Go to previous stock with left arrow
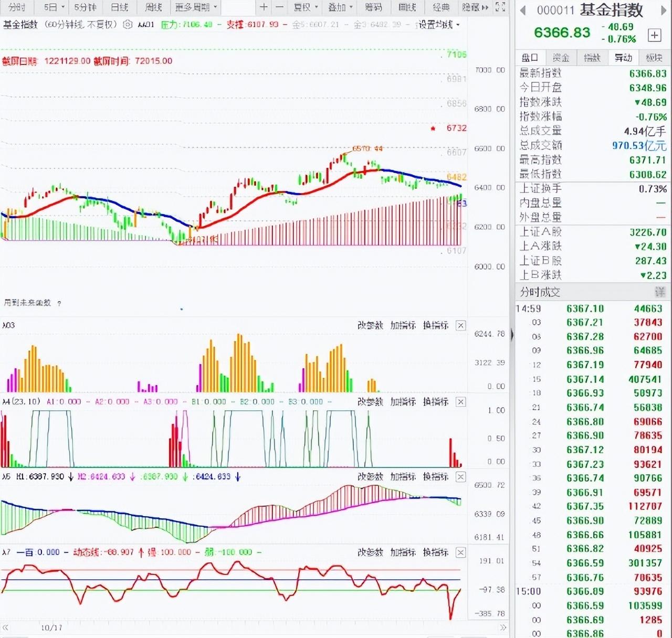The image size is (672, 638). 523,10
